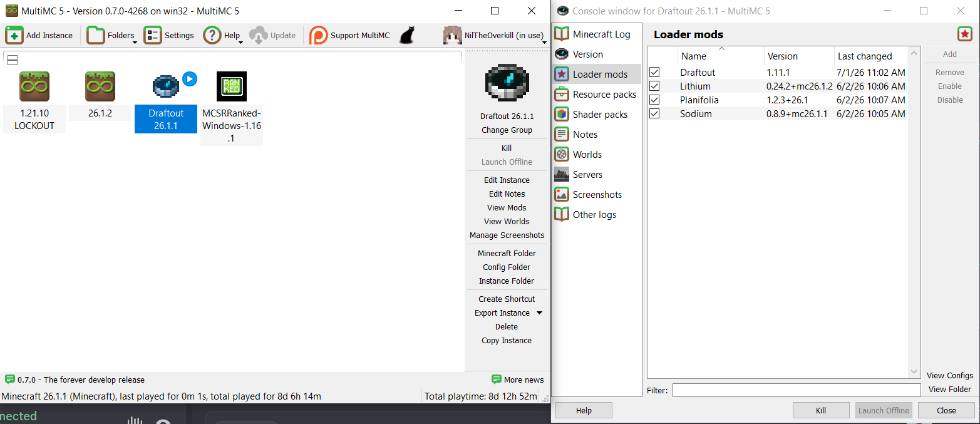Click Delete in the instance side panel

coord(507,327)
